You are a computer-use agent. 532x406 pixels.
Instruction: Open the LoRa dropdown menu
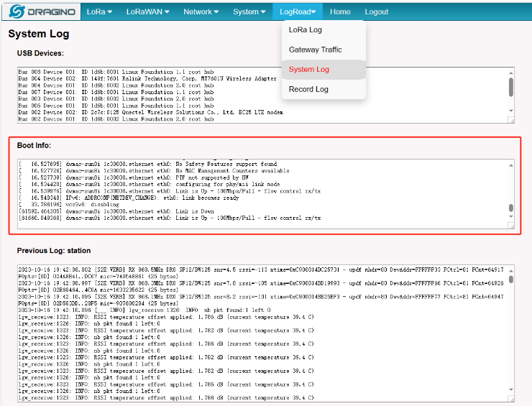[99, 12]
